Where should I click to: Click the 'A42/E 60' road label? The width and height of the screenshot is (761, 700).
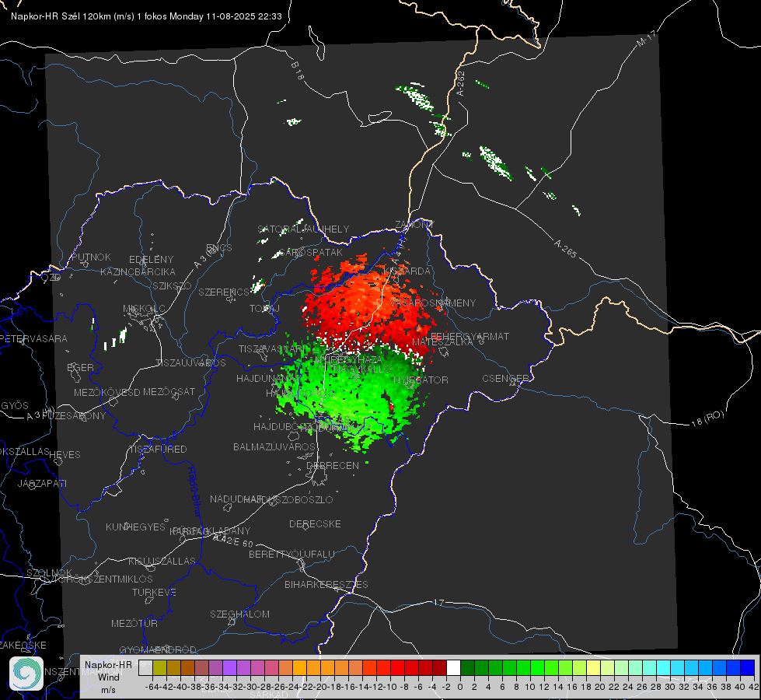233,541
